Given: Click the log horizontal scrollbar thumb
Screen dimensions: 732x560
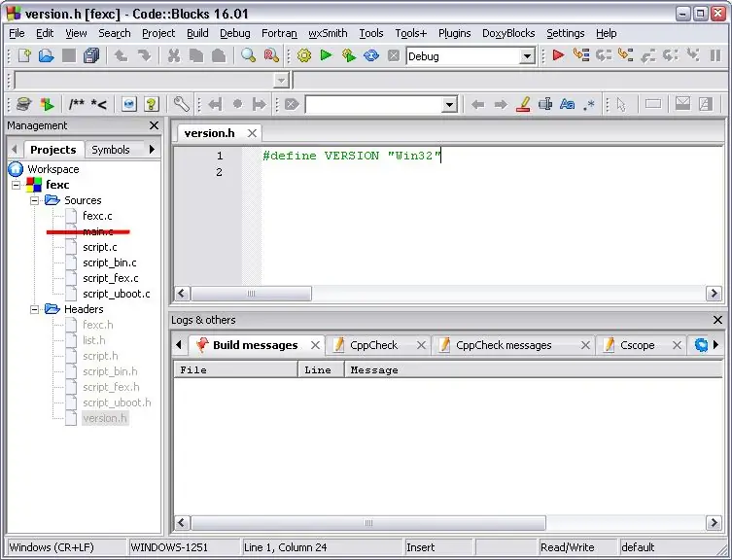Looking at the screenshot, I should 368,523.
